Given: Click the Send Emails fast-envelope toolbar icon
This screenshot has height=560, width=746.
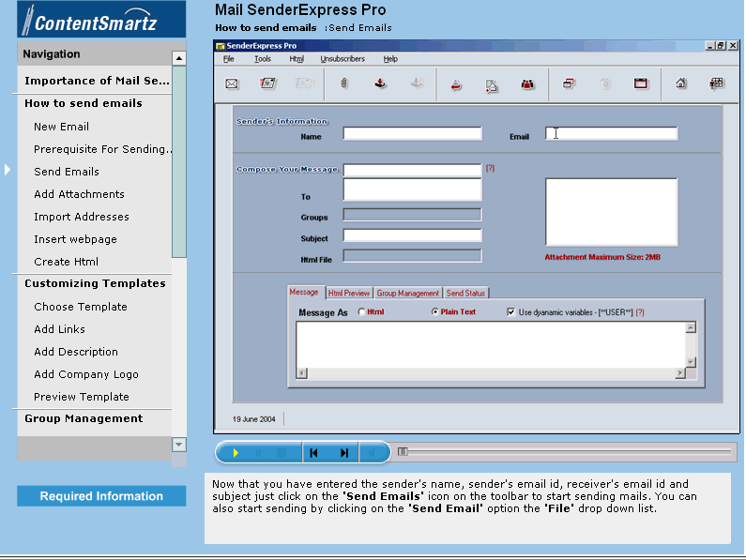Looking at the screenshot, I should (x=267, y=83).
